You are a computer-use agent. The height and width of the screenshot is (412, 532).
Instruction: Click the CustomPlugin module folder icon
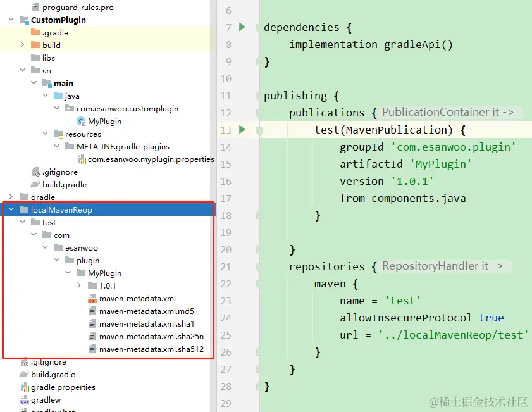(x=24, y=20)
